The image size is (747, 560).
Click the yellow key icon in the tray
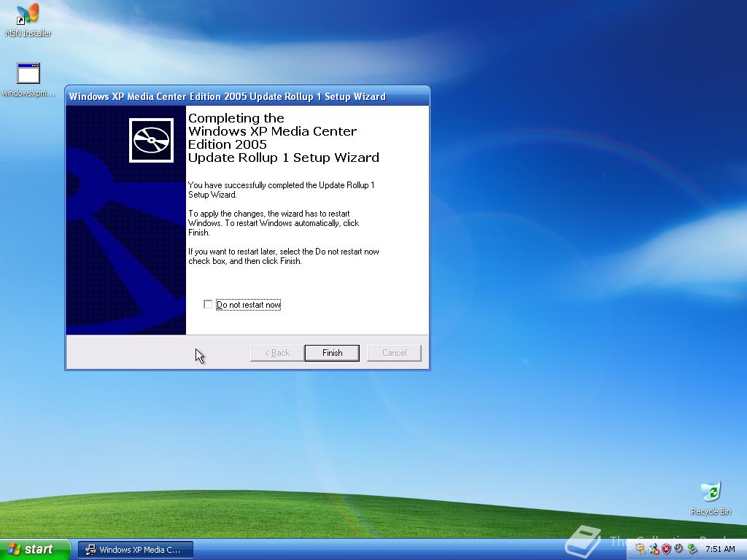click(x=640, y=548)
